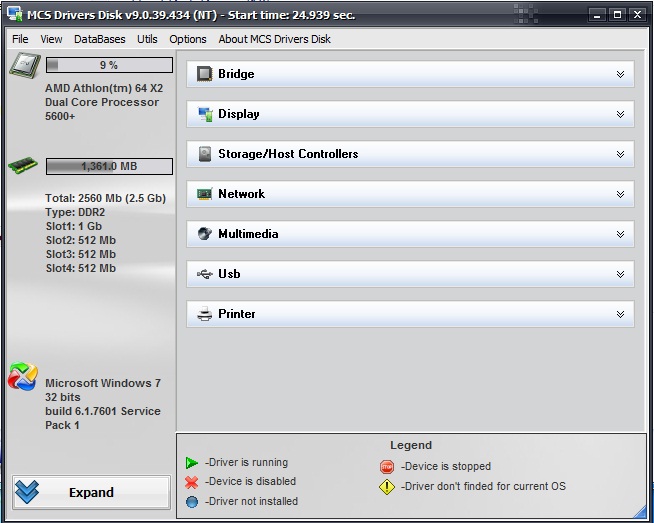Click the Total: 2560 Mb (2.5 Gb) text
The width and height of the screenshot is (654, 523).
106,198
